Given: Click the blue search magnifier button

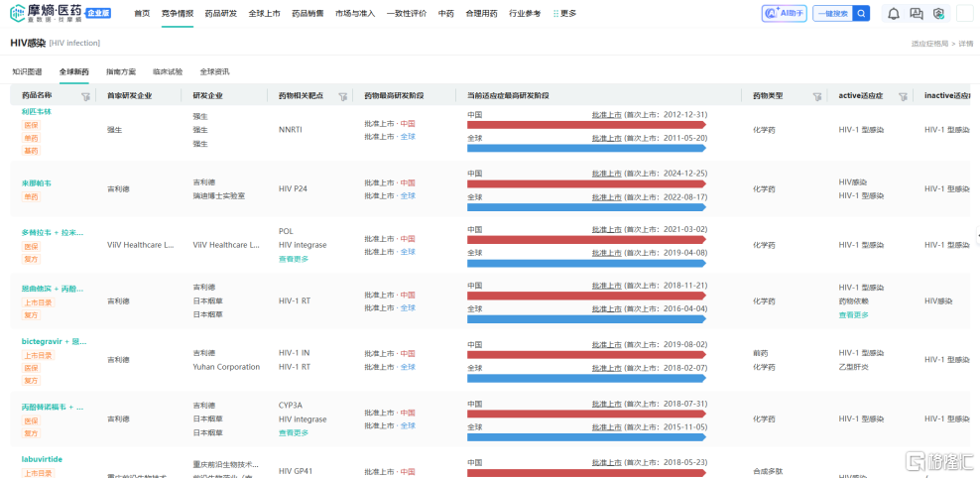Looking at the screenshot, I should [862, 13].
